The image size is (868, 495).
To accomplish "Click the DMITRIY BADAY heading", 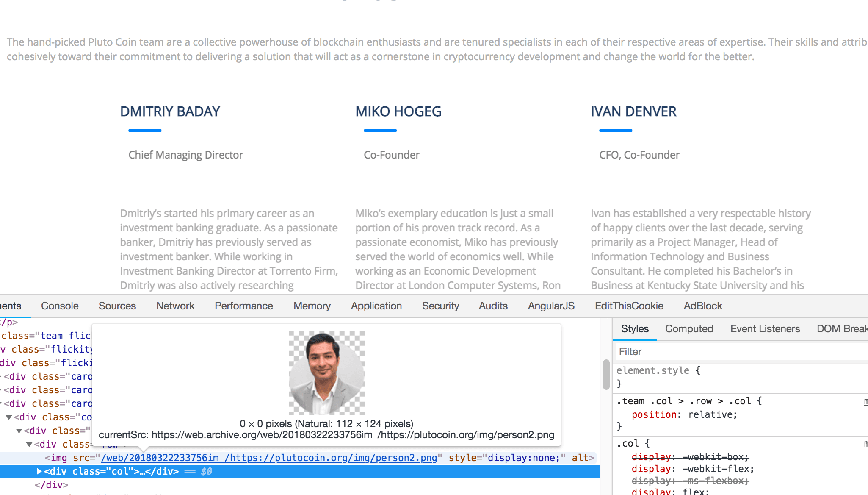I will [x=170, y=111].
